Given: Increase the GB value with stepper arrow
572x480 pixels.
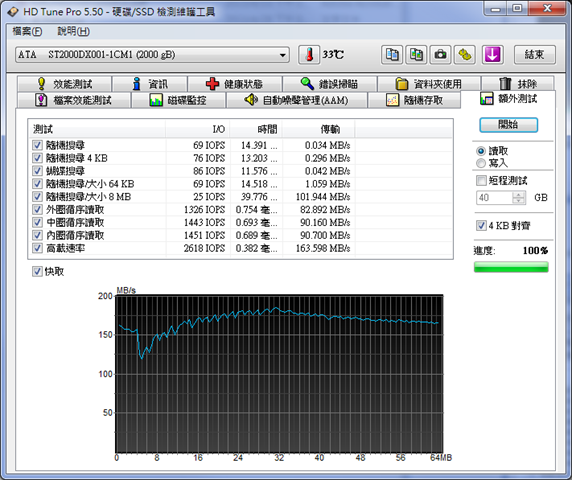Looking at the screenshot, I should [x=518, y=194].
